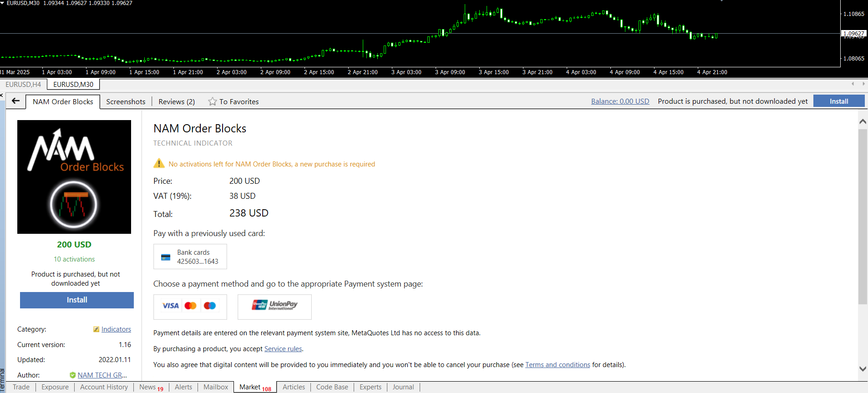Image resolution: width=868 pixels, height=393 pixels.
Task: Click the NAM Order Blocks product thumbnail
Action: (74, 177)
